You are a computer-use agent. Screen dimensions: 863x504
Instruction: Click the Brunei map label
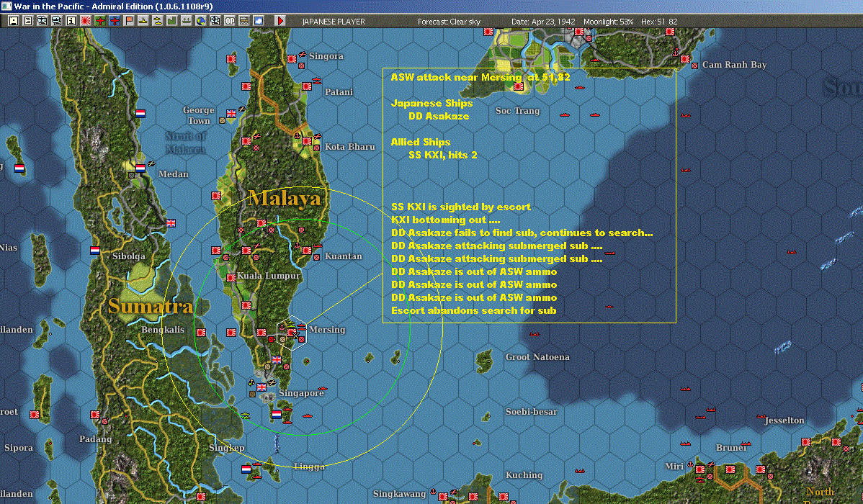tap(731, 448)
